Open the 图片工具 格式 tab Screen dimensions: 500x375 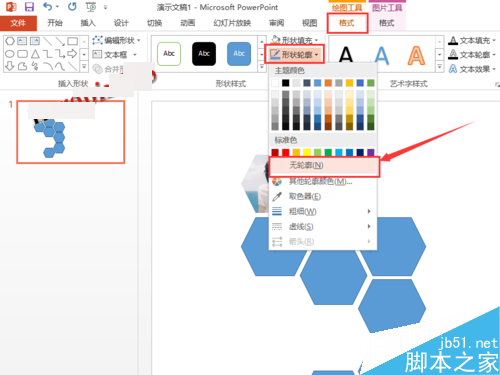click(x=387, y=23)
